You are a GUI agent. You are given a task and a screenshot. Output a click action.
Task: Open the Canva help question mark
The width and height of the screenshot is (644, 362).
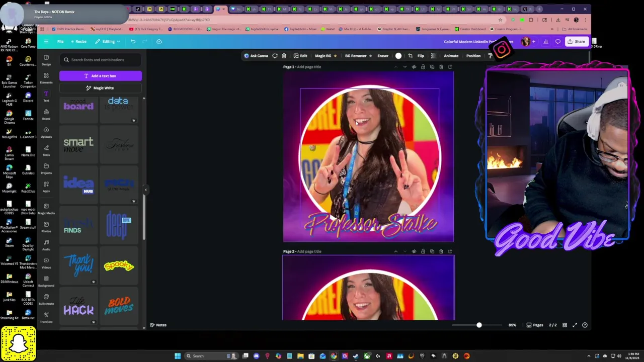tap(585, 325)
